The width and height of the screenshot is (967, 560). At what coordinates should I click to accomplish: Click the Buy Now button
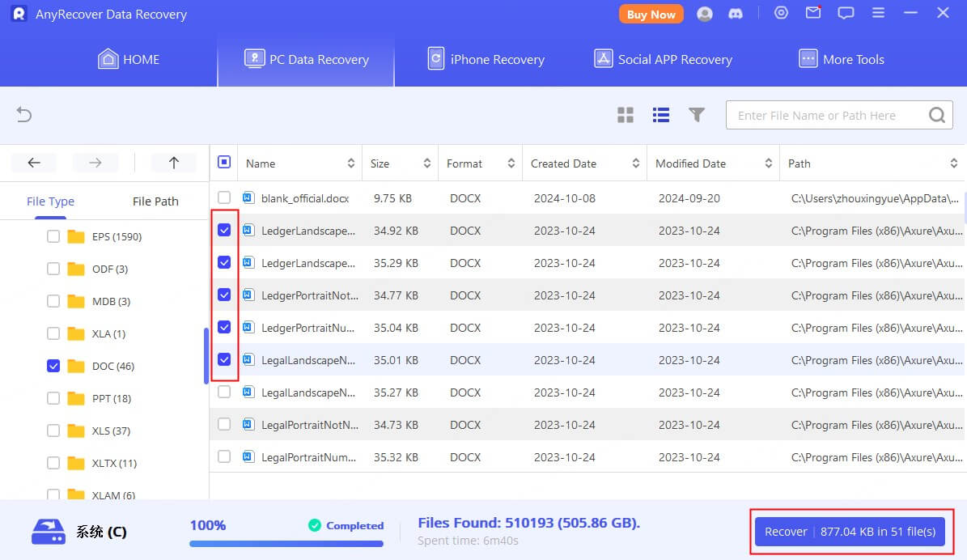(651, 13)
